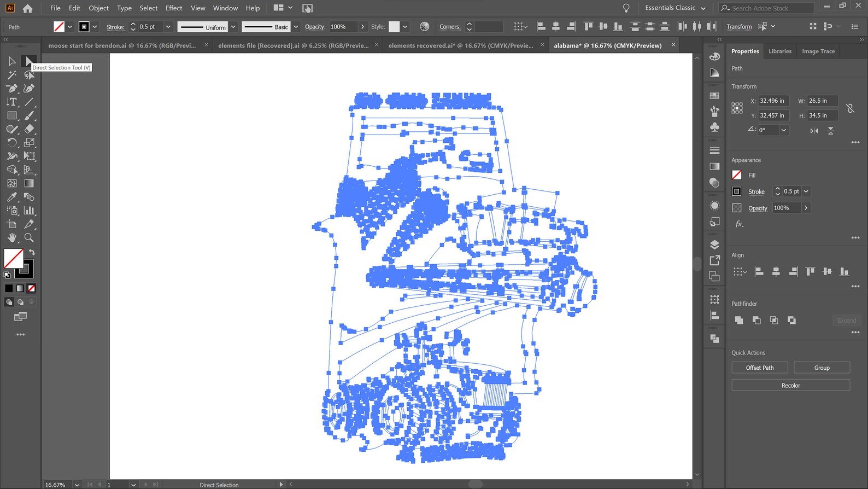Expand the rotation angle dropdown
868x489 pixels.
pyautogui.click(x=783, y=130)
